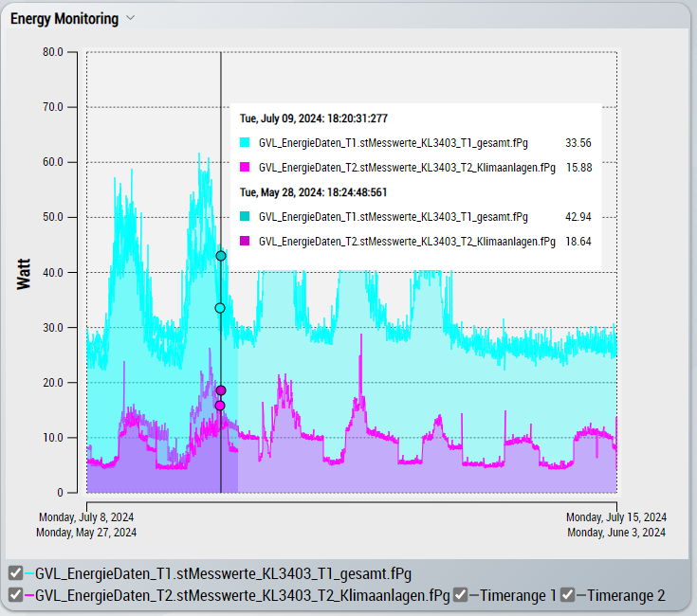
Task: Click the Energy Monitoring panel title
Action: [64, 19]
